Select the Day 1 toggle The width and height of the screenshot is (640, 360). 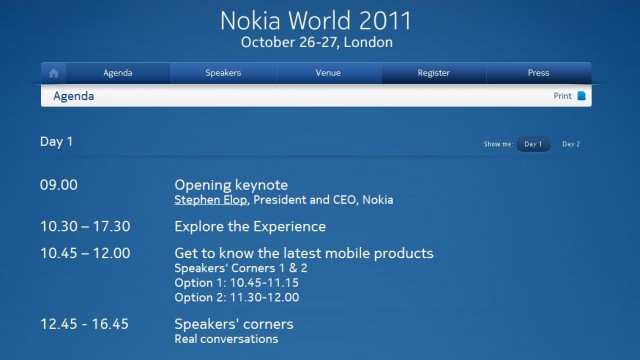(x=533, y=144)
